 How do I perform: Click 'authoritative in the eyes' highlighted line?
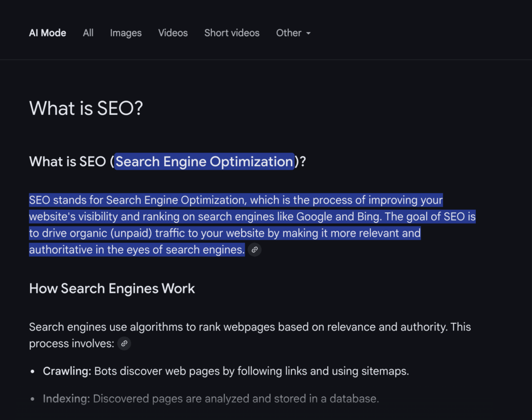pyautogui.click(x=136, y=250)
